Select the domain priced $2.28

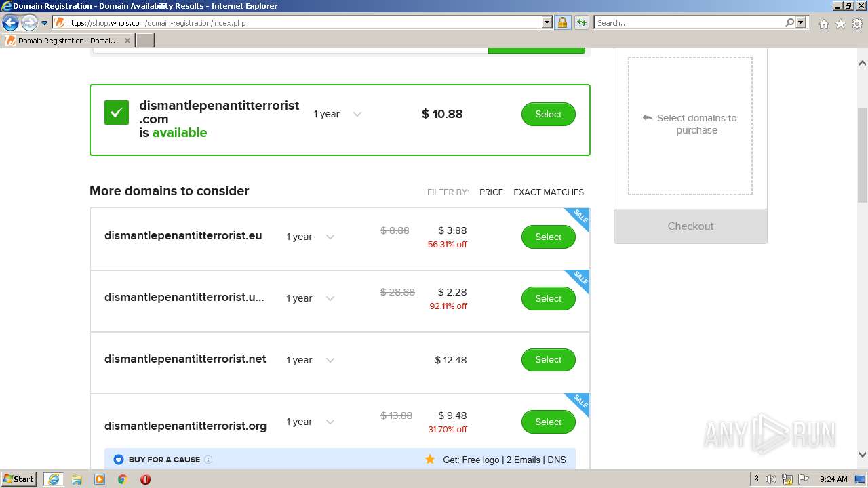(x=548, y=298)
